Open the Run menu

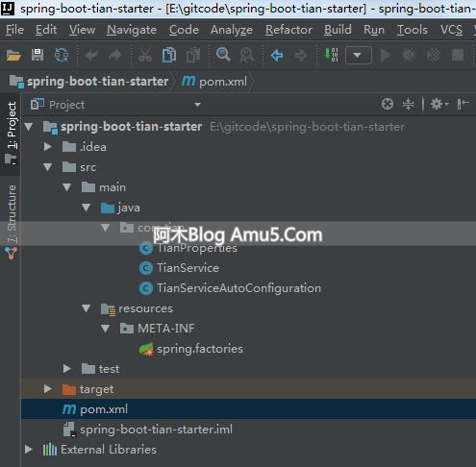[374, 30]
